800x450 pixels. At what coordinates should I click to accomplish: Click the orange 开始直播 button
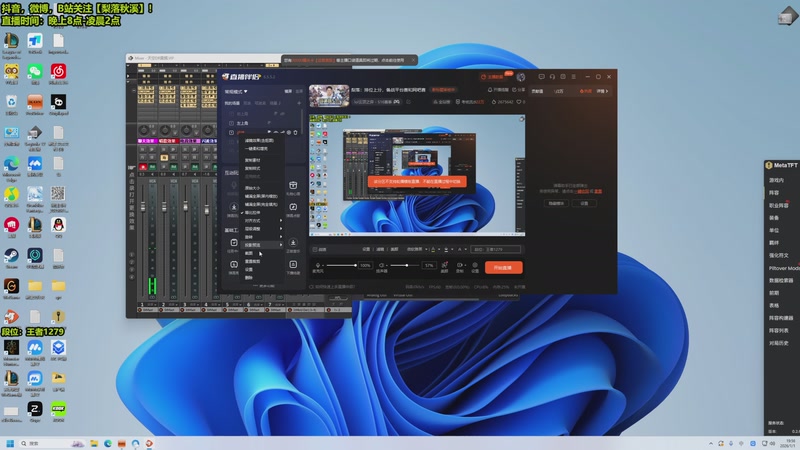click(504, 267)
